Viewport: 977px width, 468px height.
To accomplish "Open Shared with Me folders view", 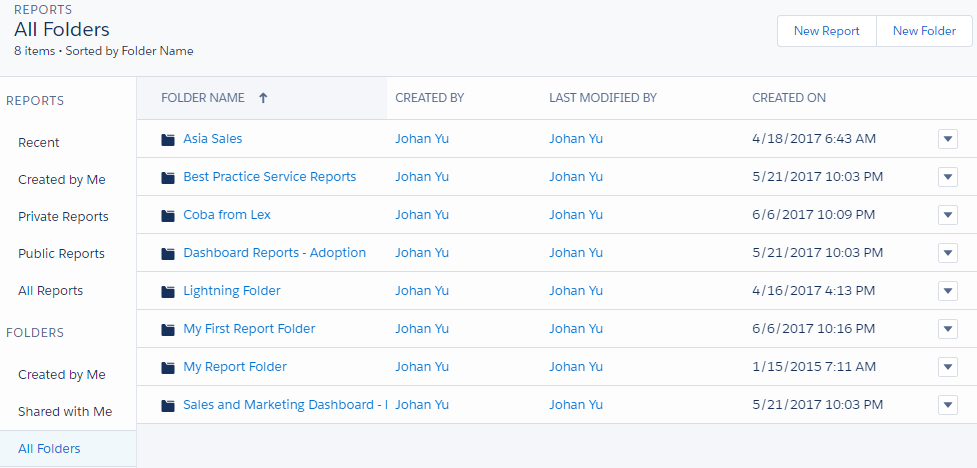I will [x=65, y=412].
